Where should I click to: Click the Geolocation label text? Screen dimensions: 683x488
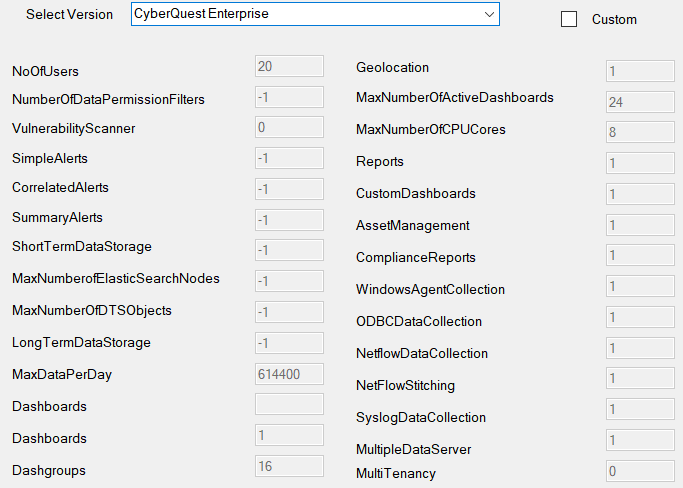coord(392,68)
